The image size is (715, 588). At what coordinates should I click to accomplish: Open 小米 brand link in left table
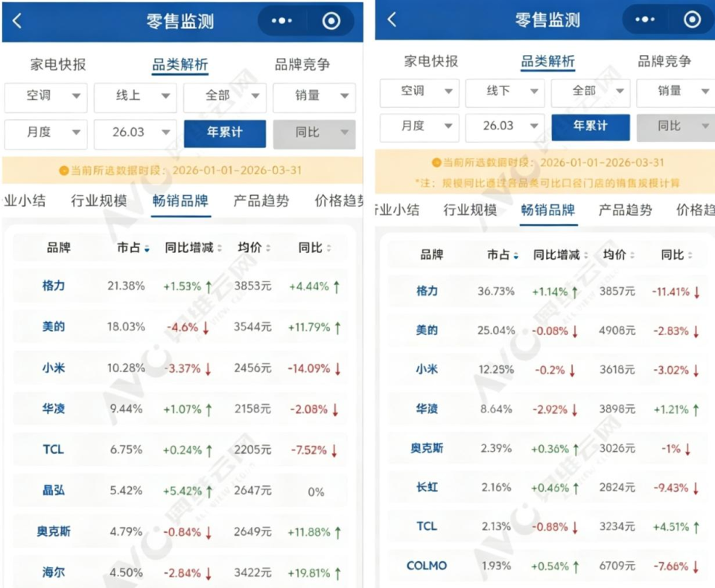pyautogui.click(x=54, y=368)
